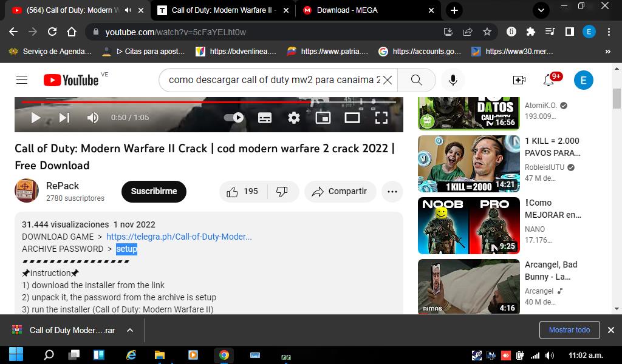Open the YouTube hamburger guide menu
622x364 pixels.
(22, 80)
